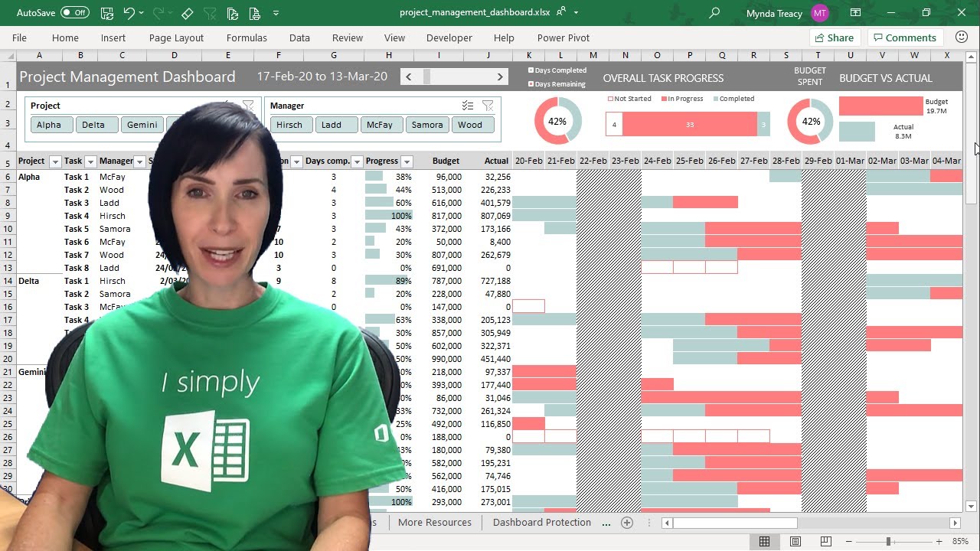Screen dimensions: 980x551
Task: Click the MT account avatar
Action: click(x=819, y=13)
